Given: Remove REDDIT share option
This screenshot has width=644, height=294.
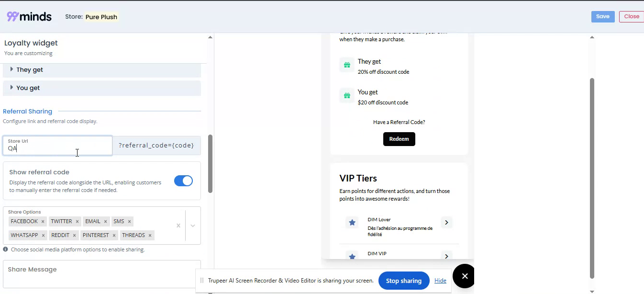Looking at the screenshot, I should pos(75,236).
